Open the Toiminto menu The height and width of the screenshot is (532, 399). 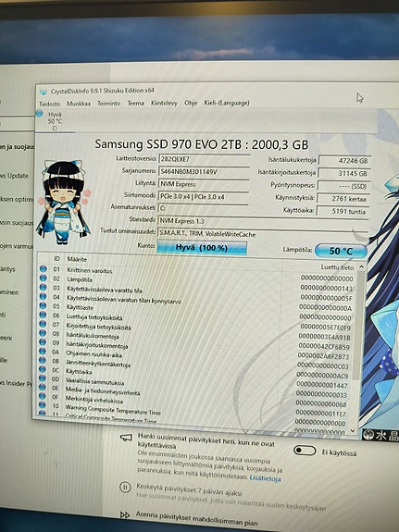pyautogui.click(x=108, y=103)
